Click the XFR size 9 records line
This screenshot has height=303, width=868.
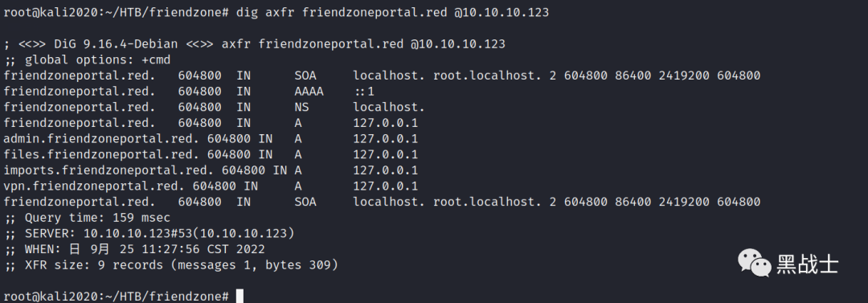tap(170, 265)
